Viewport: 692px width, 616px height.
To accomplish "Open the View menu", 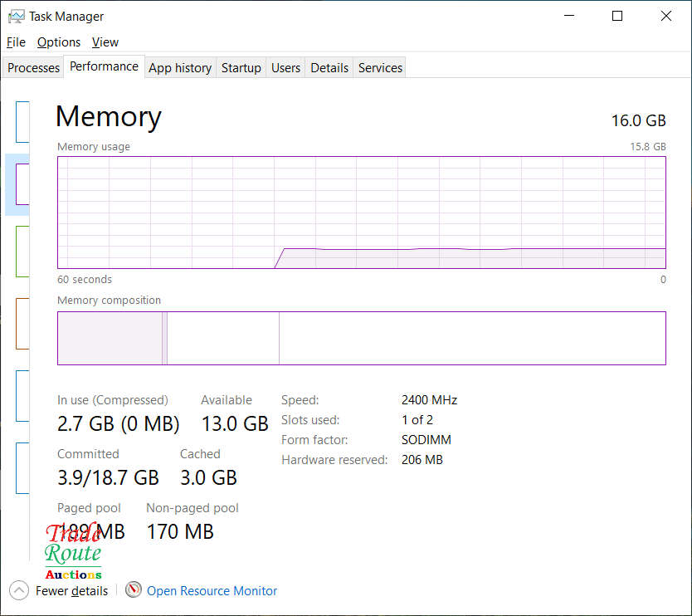I will pyautogui.click(x=105, y=42).
